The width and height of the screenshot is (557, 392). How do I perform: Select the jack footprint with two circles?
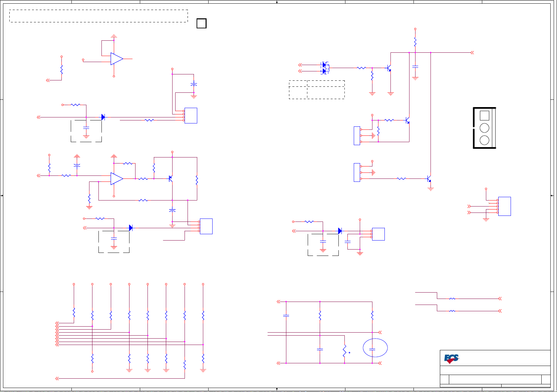485,128
